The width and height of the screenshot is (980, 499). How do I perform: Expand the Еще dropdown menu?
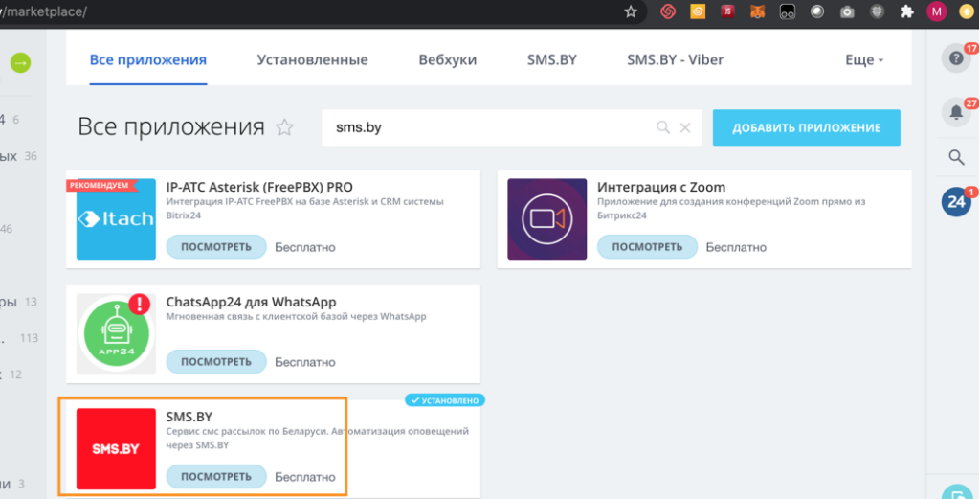pos(864,60)
